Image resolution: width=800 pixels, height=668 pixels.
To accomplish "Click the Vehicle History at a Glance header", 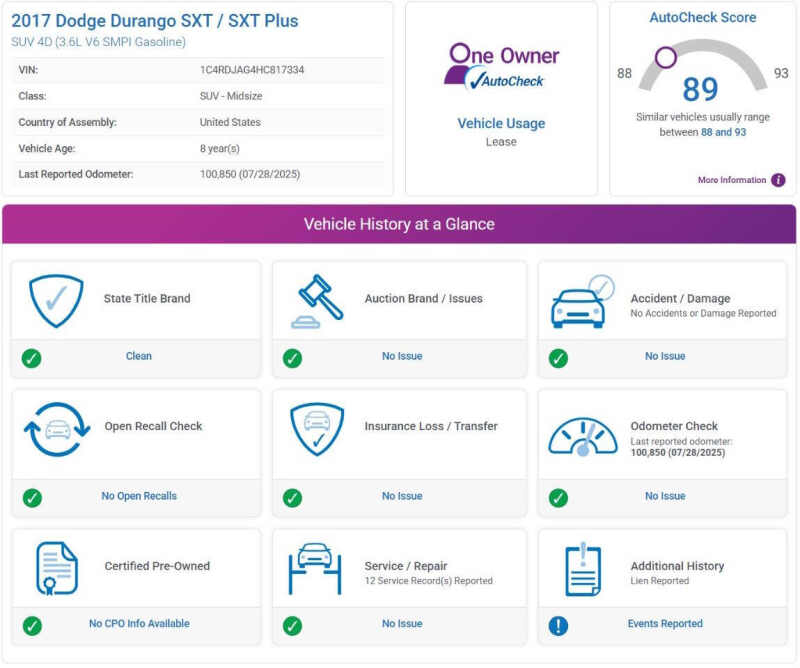I will point(399,224).
